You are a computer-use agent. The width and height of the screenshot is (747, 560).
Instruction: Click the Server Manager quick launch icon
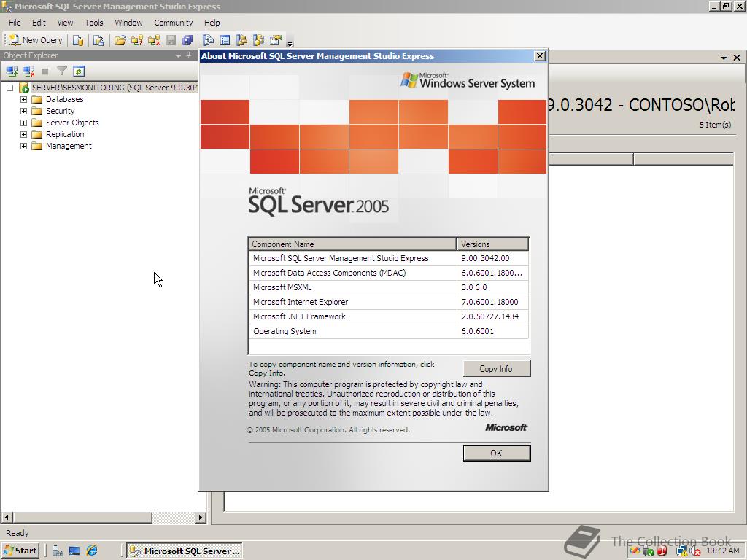pyautogui.click(x=58, y=551)
